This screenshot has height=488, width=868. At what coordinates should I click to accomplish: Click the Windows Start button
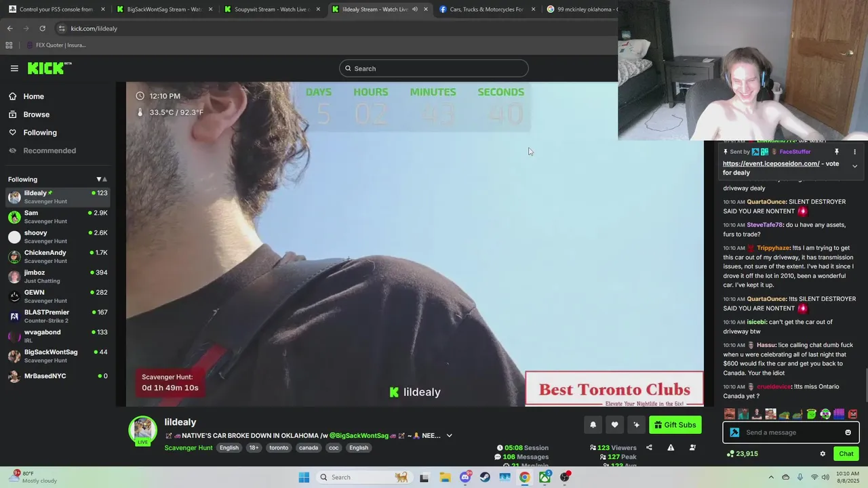tap(304, 477)
